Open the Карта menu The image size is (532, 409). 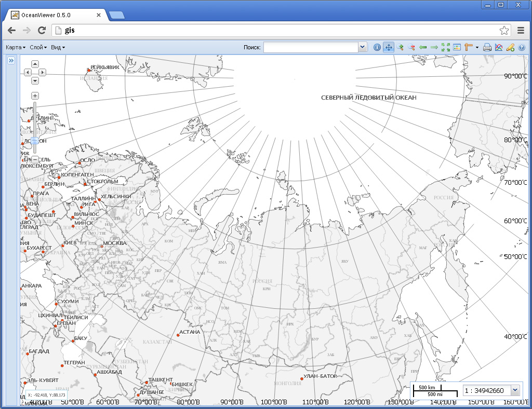pos(15,47)
